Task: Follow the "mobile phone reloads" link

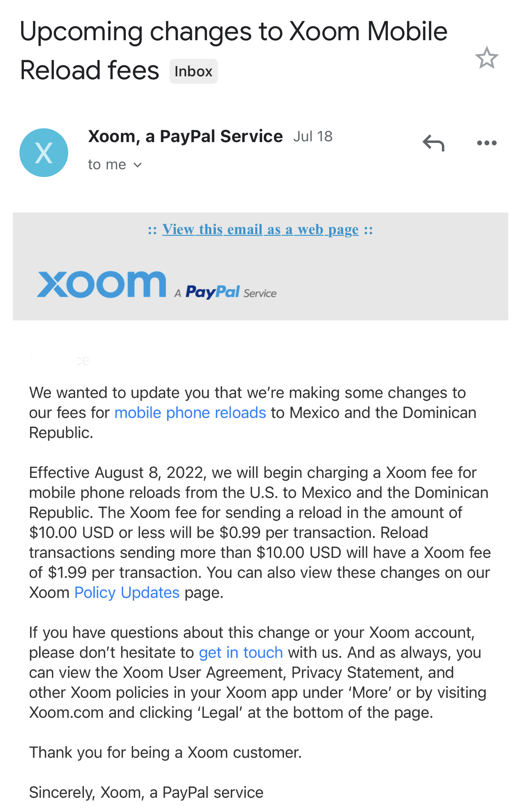Action: (190, 412)
